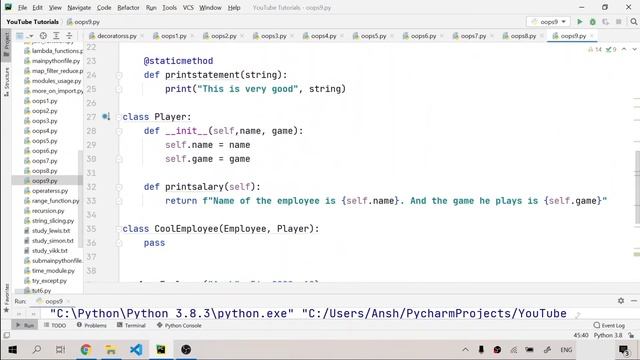Screen dimensions: 640x360
Task: Toggle the Favorites tool window sidebar button
Action: pyautogui.click(x=6, y=298)
